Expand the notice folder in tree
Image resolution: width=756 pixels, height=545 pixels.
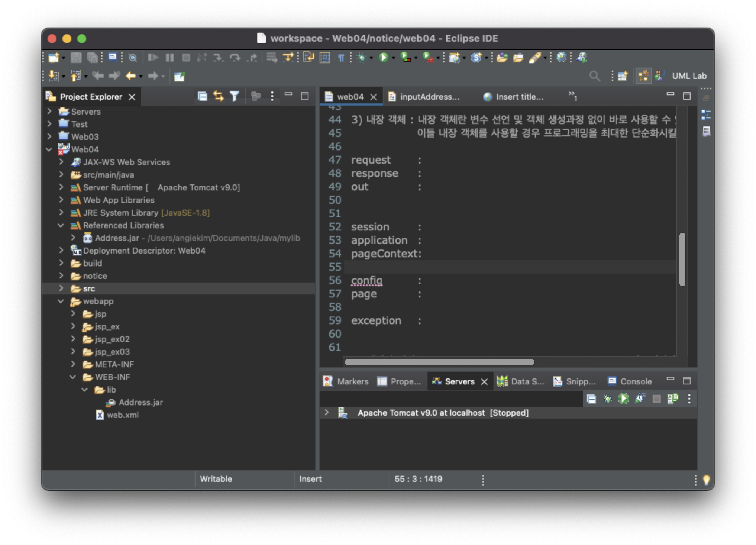click(61, 276)
